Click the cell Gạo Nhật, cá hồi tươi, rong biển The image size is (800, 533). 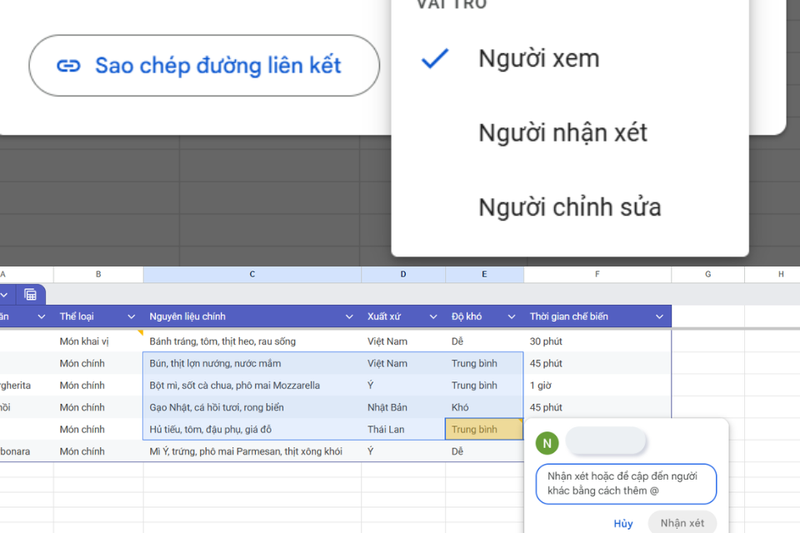point(252,407)
